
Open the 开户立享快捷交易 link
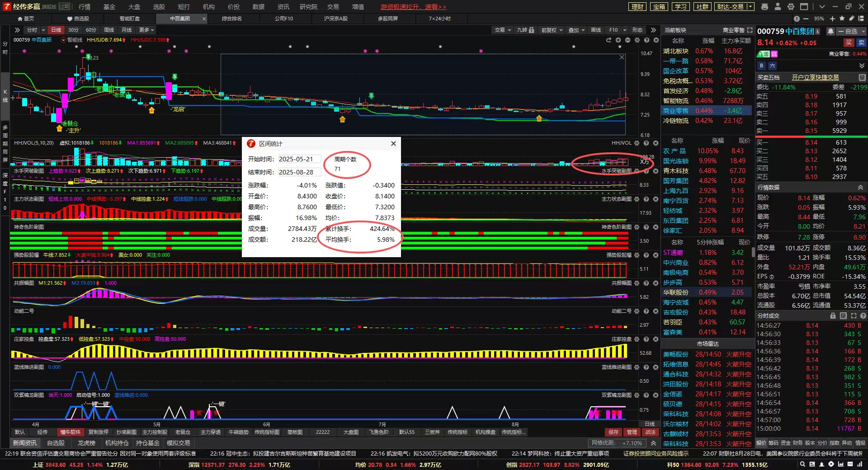click(815, 77)
